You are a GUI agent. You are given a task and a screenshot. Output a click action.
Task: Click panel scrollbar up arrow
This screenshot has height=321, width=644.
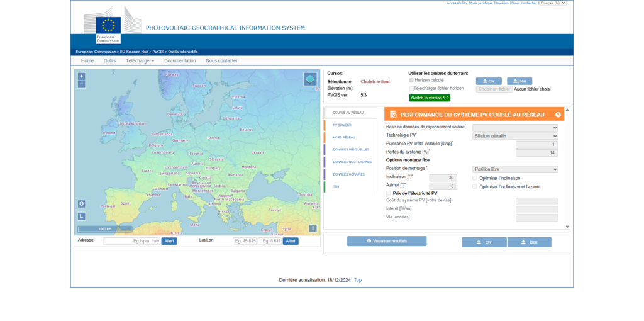coord(567,110)
